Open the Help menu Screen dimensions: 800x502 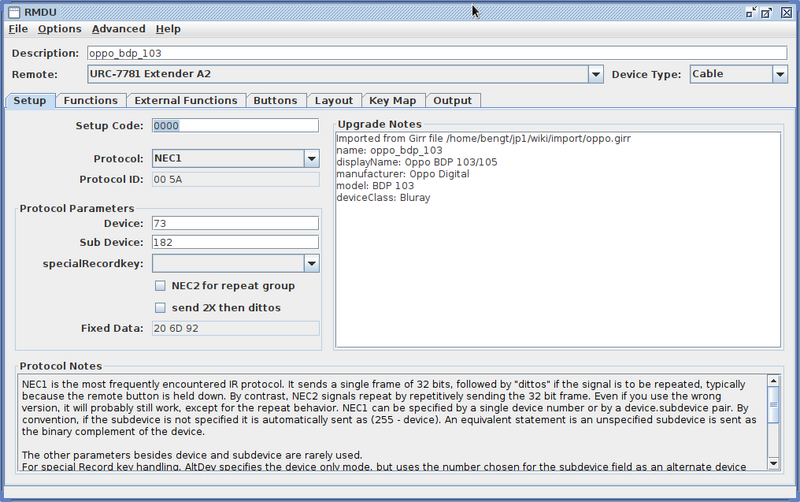click(168, 29)
